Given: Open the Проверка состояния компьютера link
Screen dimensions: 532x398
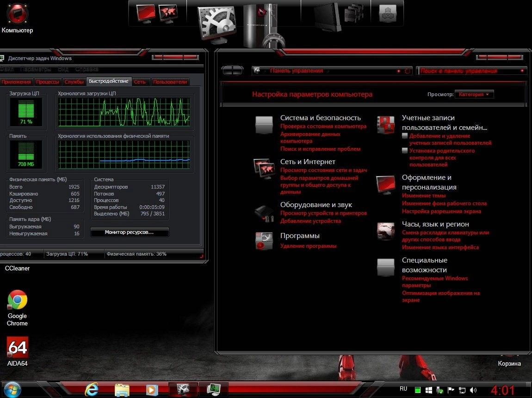Looking at the screenshot, I should (x=323, y=126).
